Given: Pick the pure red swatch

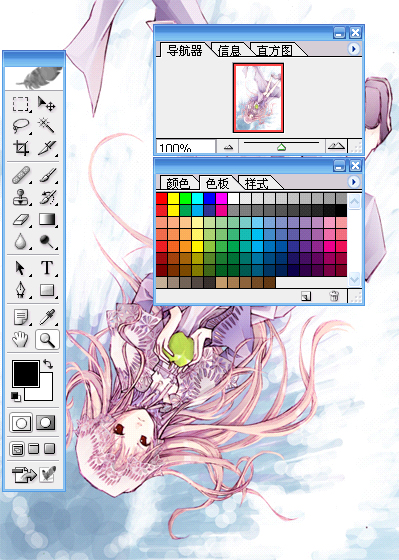Looking at the screenshot, I should tap(161, 198).
